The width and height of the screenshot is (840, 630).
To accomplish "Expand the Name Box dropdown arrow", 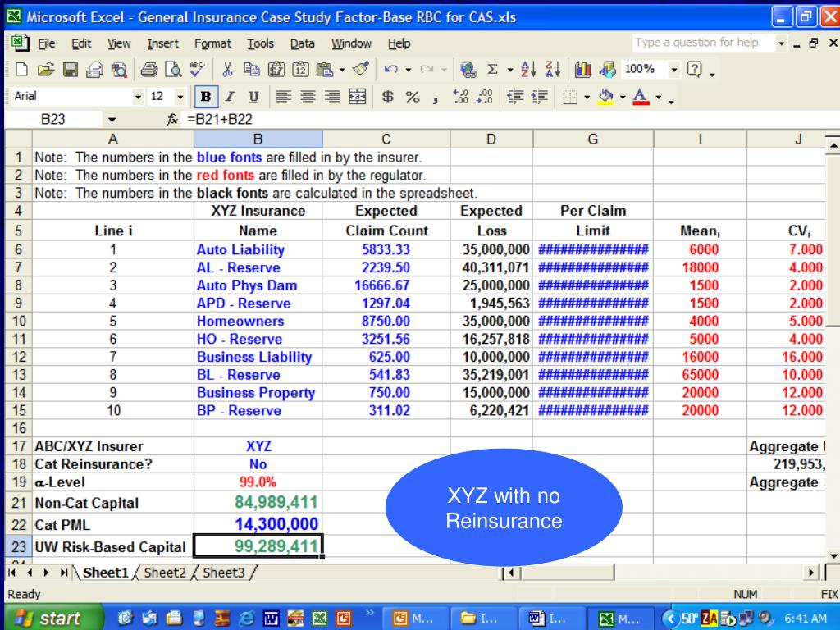I will 112,120.
